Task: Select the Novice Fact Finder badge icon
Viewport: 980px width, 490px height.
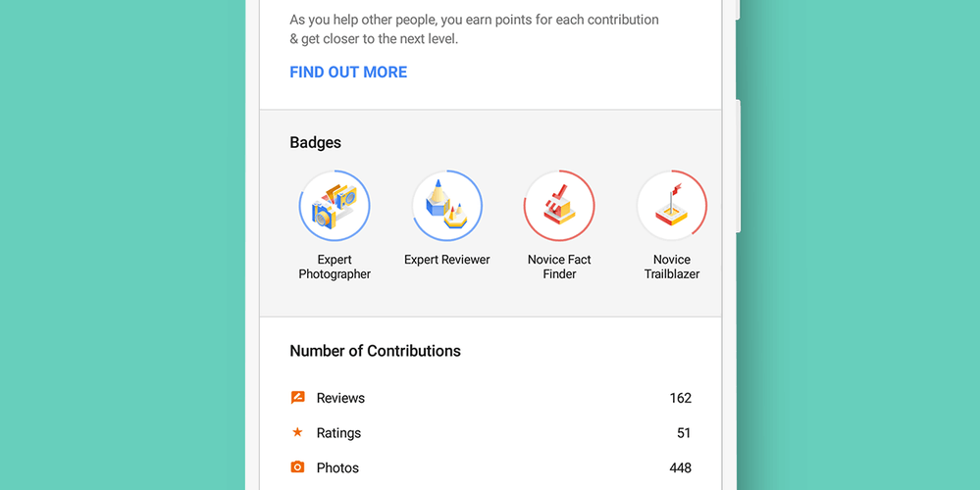Action: [x=559, y=206]
